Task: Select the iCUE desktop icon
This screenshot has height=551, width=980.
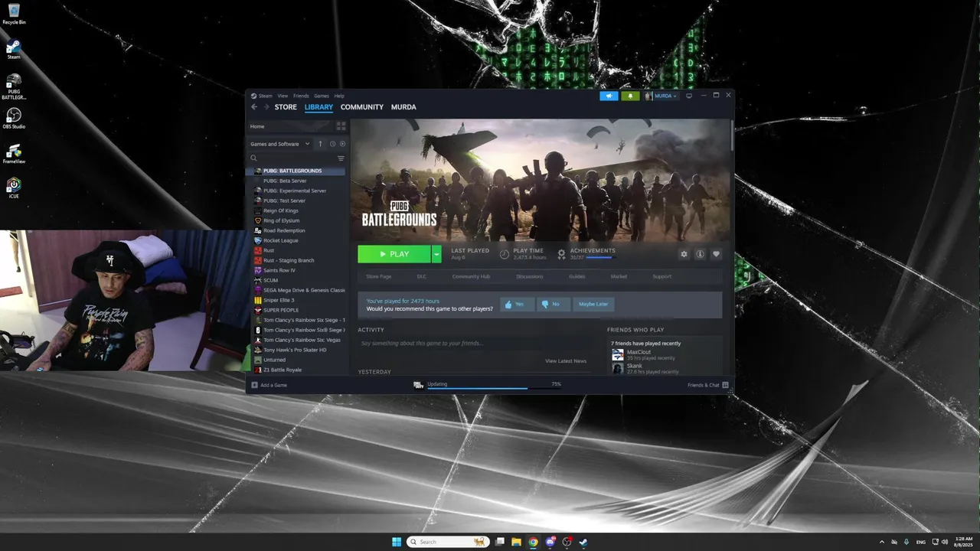Action: coord(14,187)
